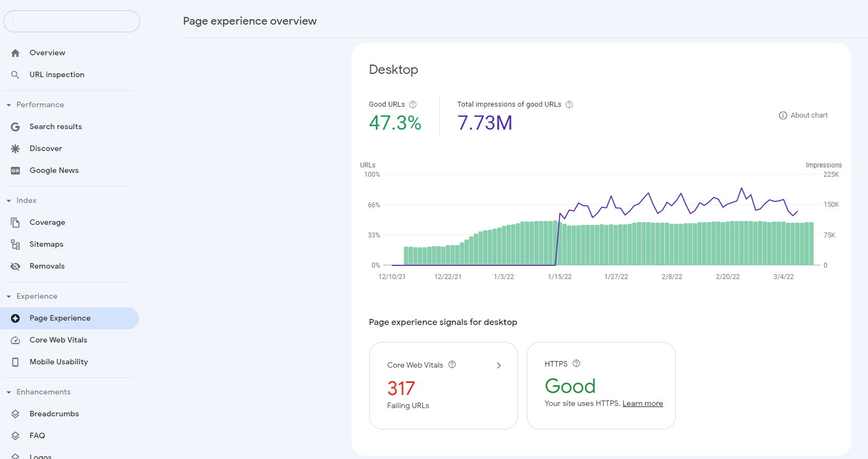Click the 225K axis value

point(831,175)
